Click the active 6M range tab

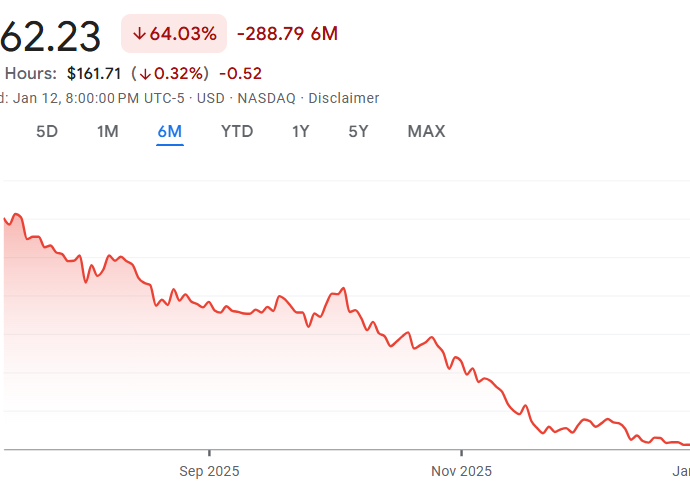click(x=169, y=131)
